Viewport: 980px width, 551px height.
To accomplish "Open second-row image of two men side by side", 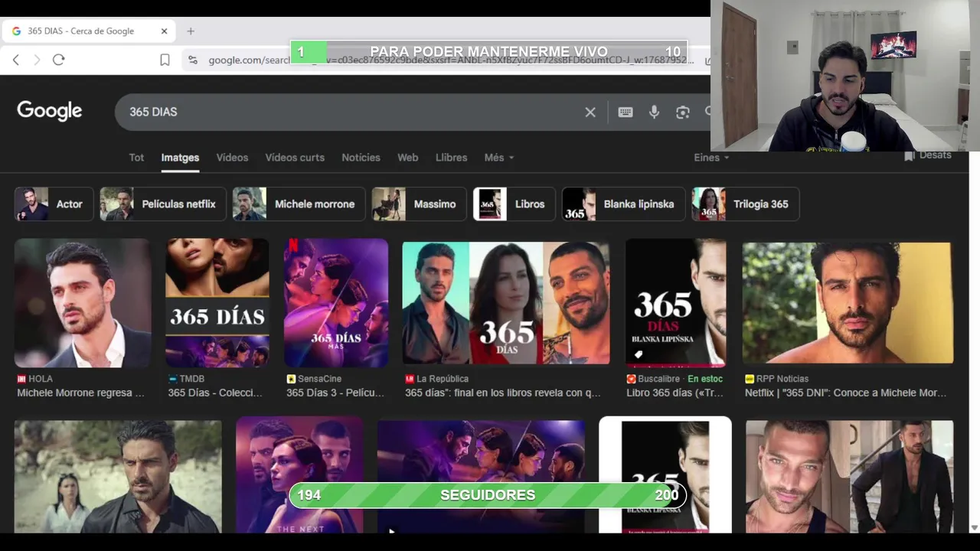I will [850, 476].
